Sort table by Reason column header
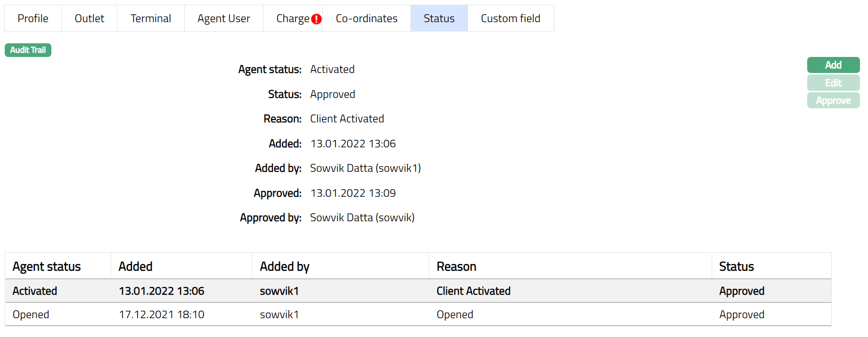The image size is (868, 337). (457, 266)
